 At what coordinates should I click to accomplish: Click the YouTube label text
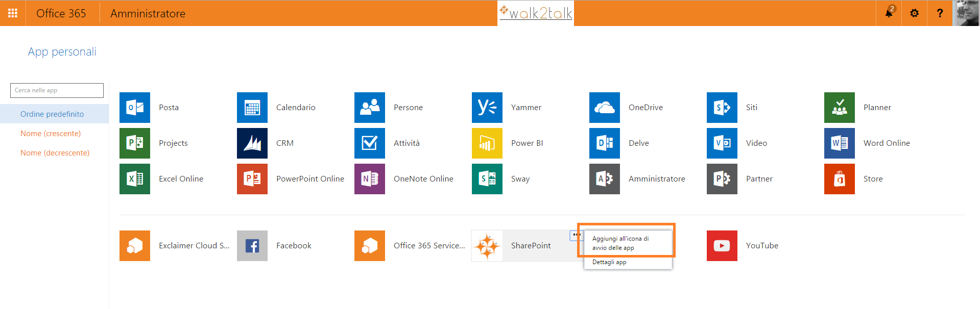tap(762, 246)
